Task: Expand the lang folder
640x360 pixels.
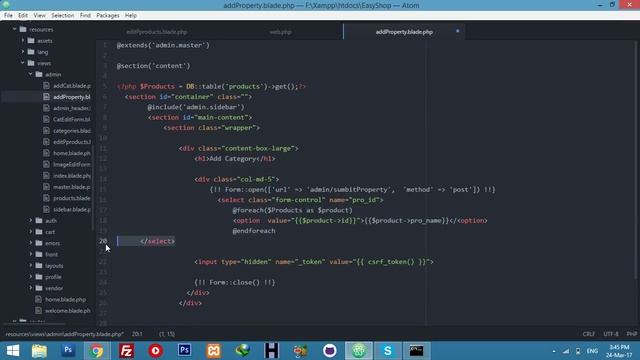Action: coord(23,52)
